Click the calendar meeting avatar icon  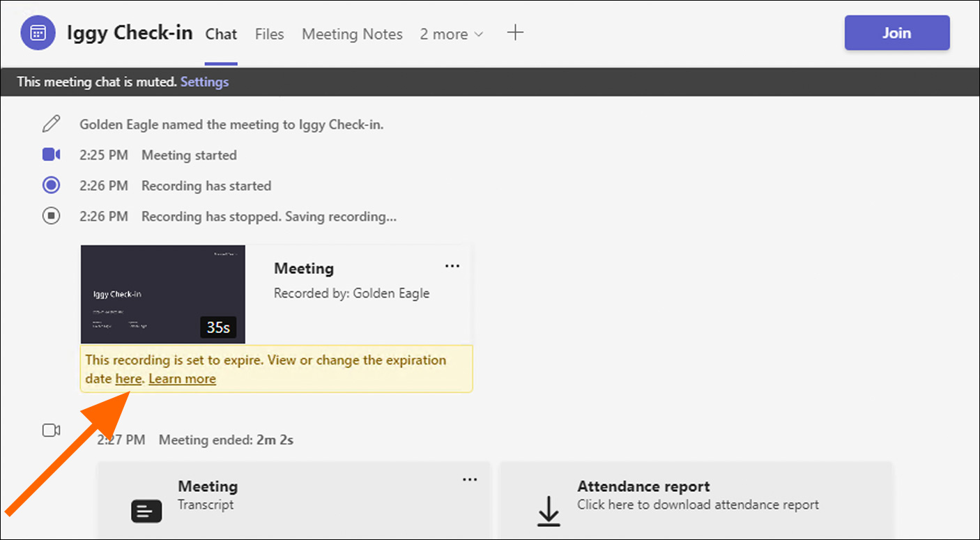[x=38, y=33]
